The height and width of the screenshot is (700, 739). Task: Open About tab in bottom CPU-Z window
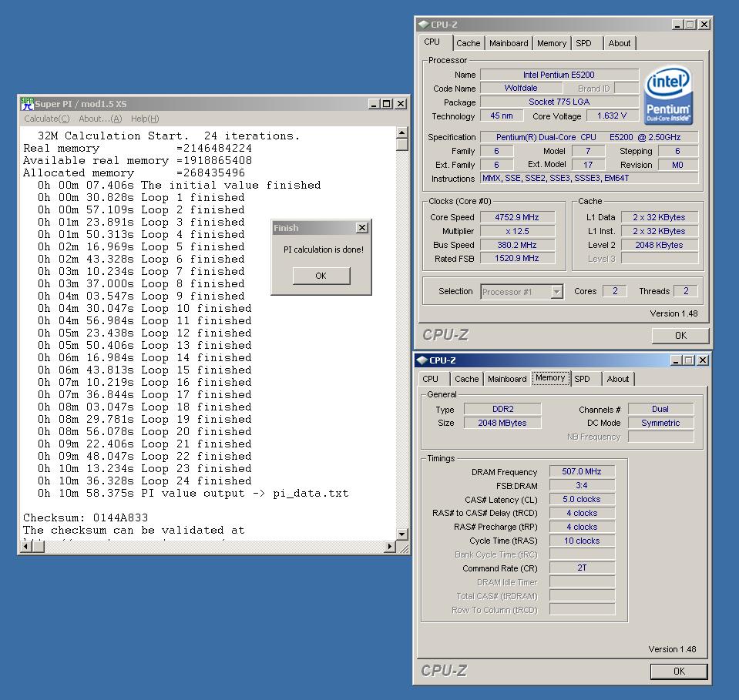tap(618, 379)
